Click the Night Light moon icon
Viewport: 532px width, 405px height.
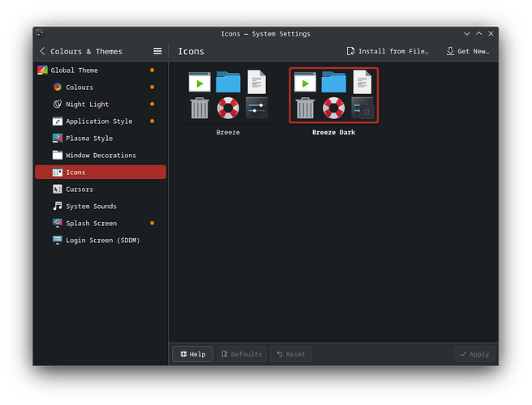[58, 104]
